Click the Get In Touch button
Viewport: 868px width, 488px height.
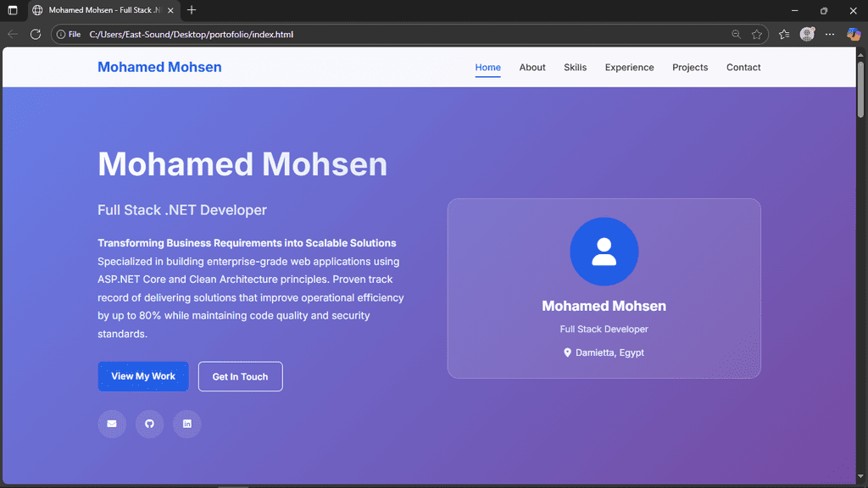pos(240,376)
